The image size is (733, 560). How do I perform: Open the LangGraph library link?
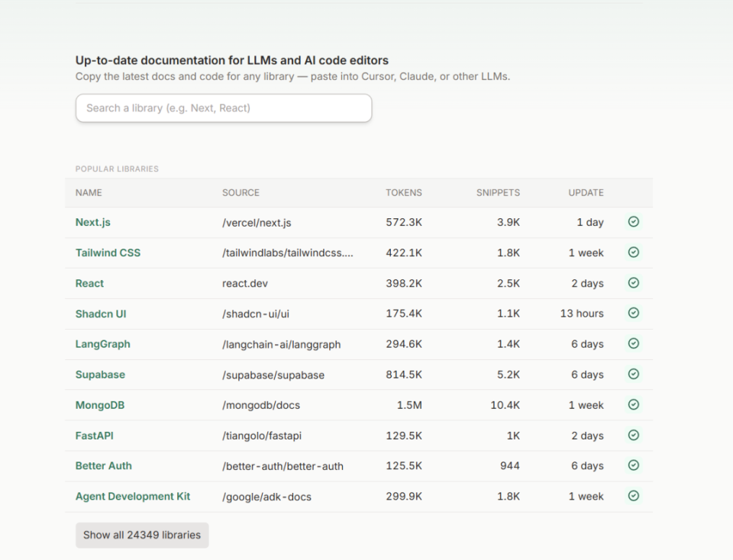click(102, 344)
